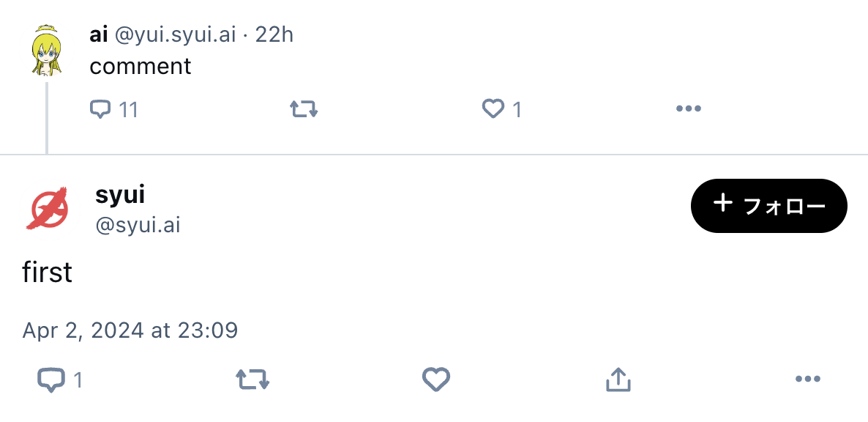Open the "comment" post text
Screen dimensions: 868x422
pos(140,67)
